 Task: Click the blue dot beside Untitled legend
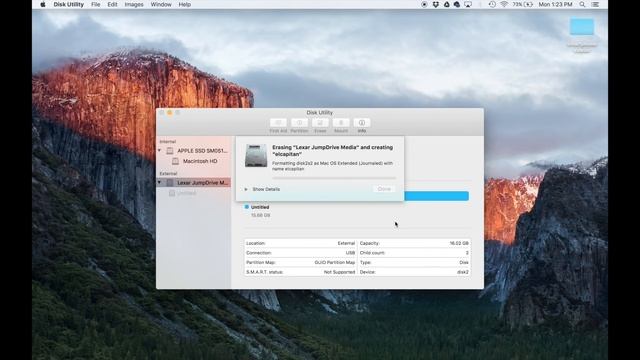coord(247,207)
